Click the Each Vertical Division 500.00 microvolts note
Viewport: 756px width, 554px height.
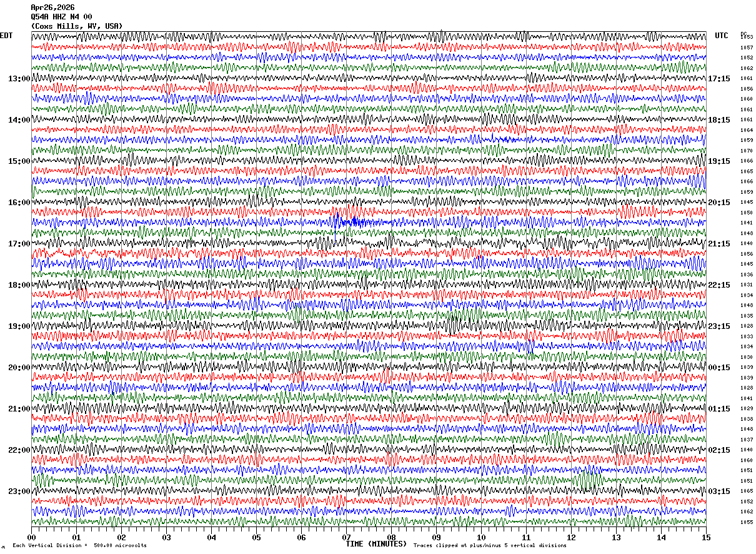79,545
